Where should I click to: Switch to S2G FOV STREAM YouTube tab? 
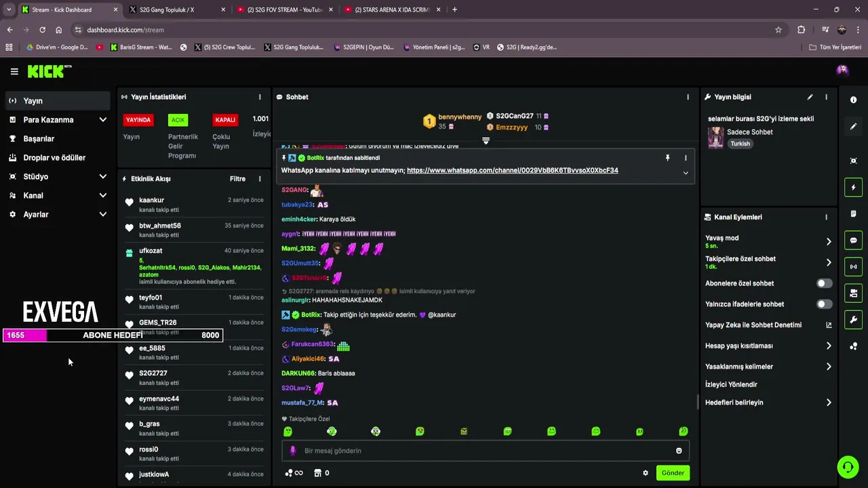pos(285,9)
